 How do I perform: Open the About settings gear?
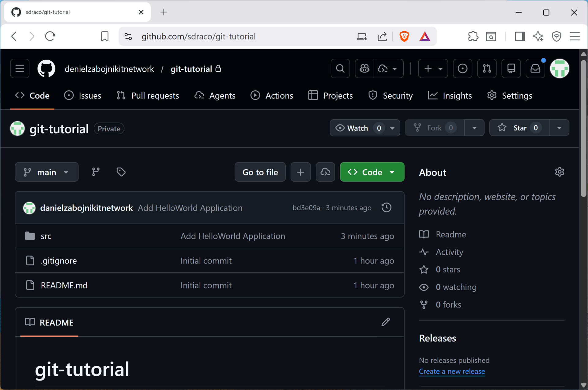click(x=559, y=172)
